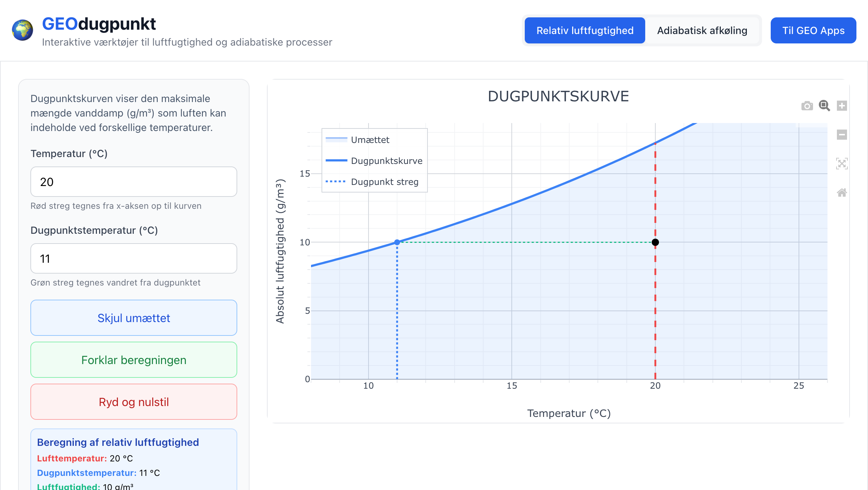Viewport: 868px width, 490px height.
Task: Switch to Adiabatisk afkøling tab
Action: pos(702,30)
